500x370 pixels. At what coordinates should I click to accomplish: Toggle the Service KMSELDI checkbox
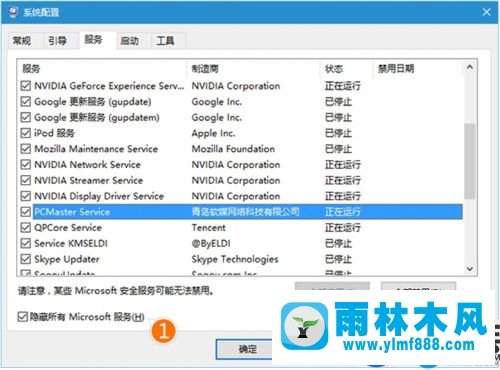(x=26, y=243)
